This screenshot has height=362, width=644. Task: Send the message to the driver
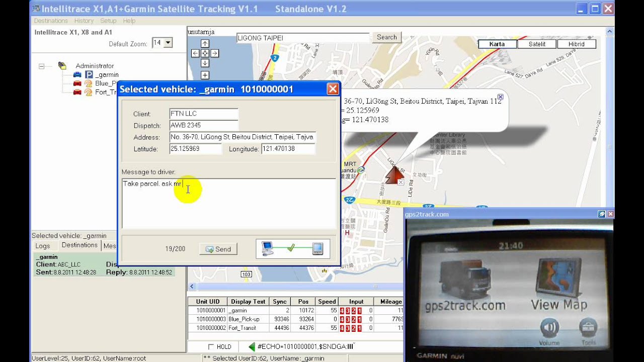(x=218, y=249)
